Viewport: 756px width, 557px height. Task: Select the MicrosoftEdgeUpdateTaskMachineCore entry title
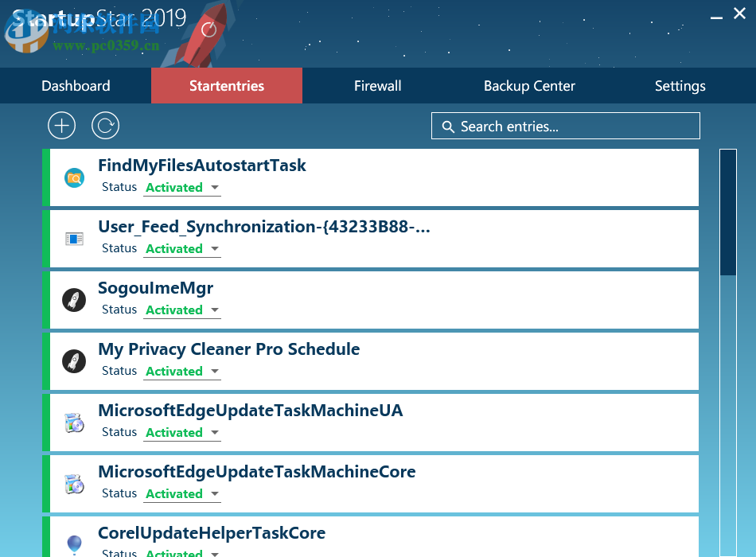[x=256, y=472]
